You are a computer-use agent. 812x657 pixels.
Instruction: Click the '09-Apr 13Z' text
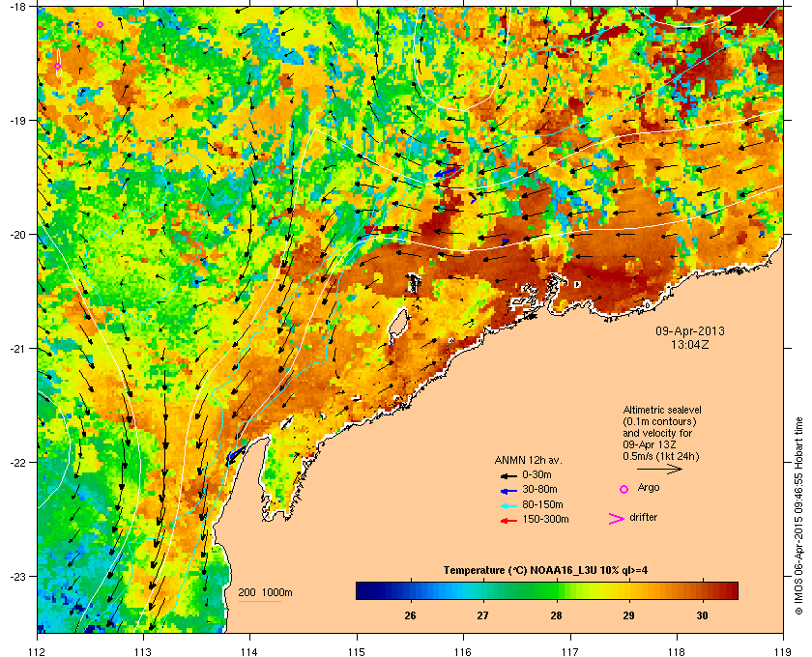click(x=650, y=444)
